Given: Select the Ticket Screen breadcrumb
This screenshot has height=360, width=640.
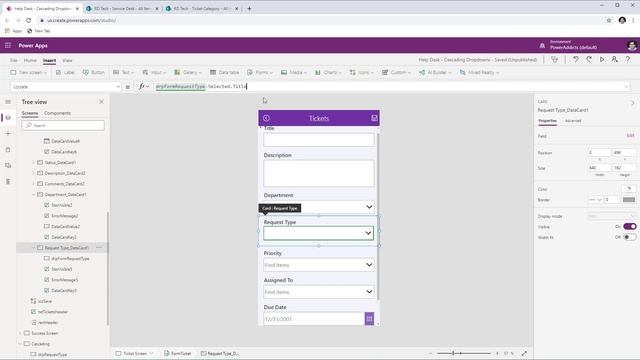Looking at the screenshot, I should click(134, 353).
